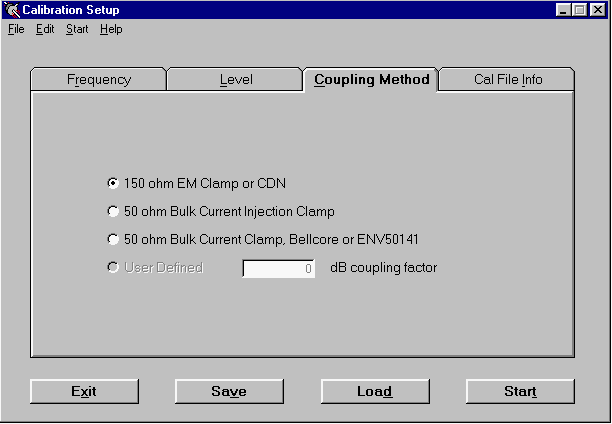Click the Save button
The image size is (612, 424).
[x=229, y=391]
